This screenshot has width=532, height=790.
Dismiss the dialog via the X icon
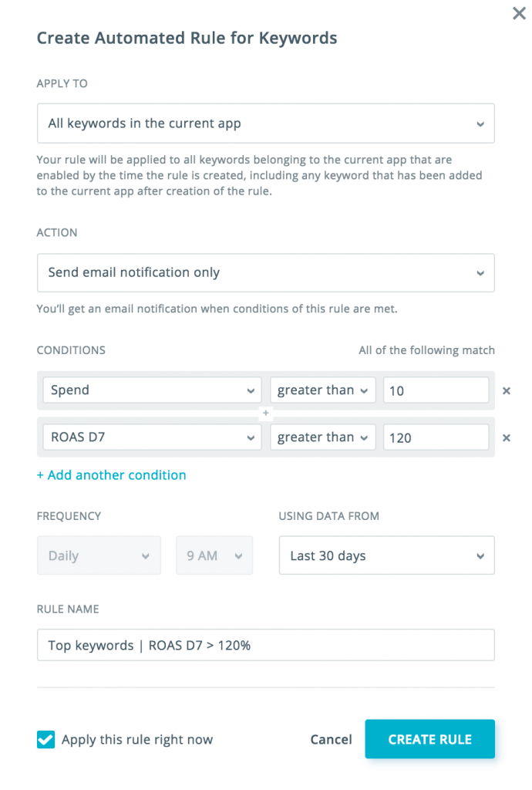(x=519, y=13)
